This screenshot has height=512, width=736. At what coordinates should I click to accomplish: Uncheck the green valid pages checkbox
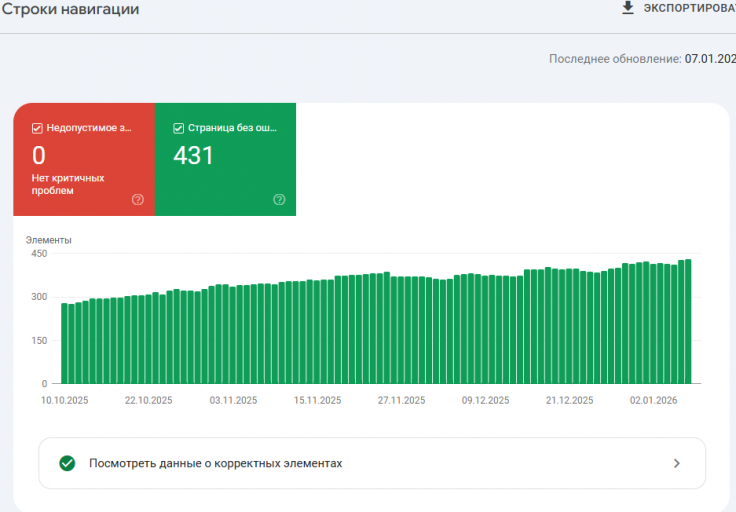(x=178, y=128)
